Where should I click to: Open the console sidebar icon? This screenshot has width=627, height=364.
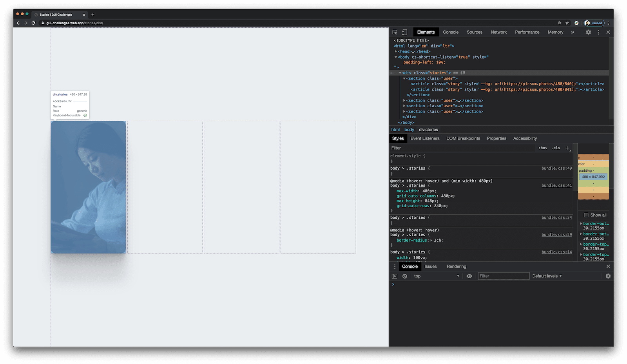394,276
